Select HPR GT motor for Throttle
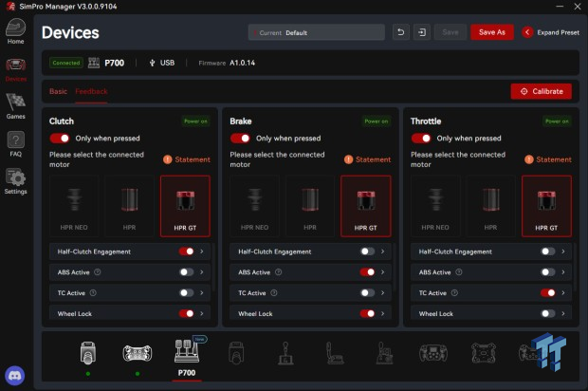 click(546, 206)
